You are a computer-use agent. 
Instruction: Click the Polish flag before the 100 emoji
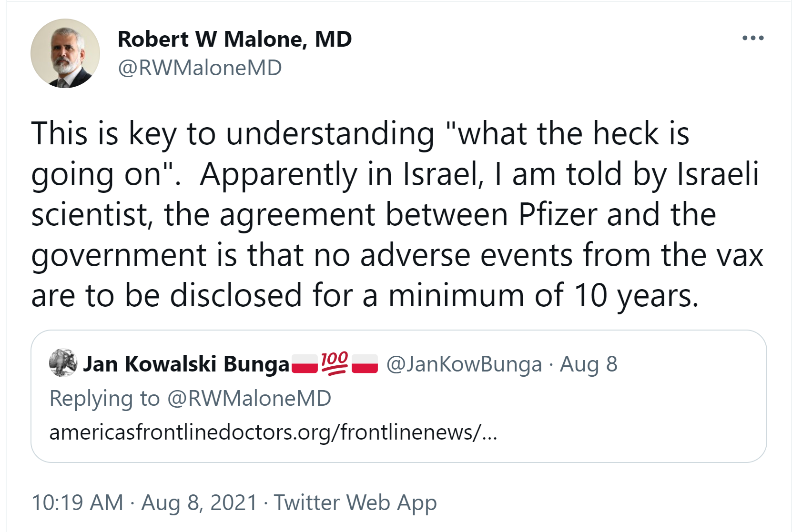point(305,364)
